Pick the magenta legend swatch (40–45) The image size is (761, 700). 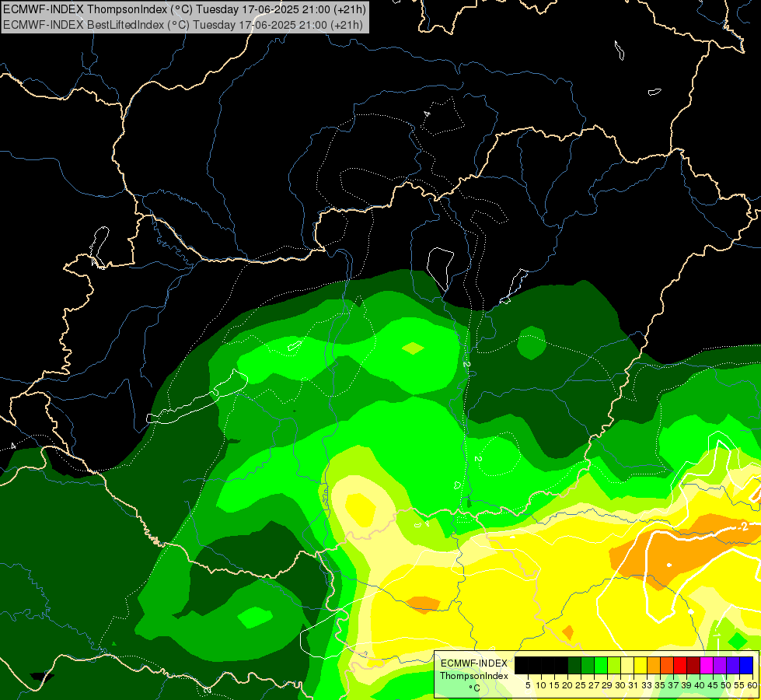pos(707,665)
